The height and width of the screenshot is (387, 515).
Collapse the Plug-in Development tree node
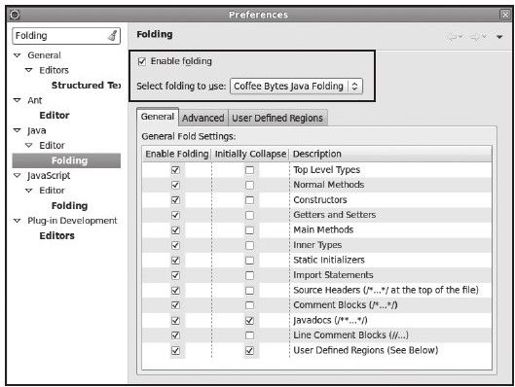pyautogui.click(x=17, y=221)
